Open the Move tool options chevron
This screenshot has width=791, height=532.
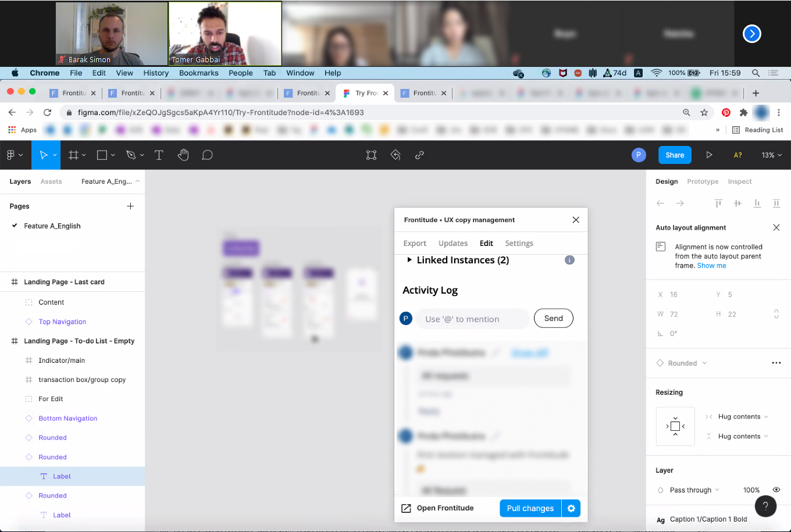tap(55, 155)
